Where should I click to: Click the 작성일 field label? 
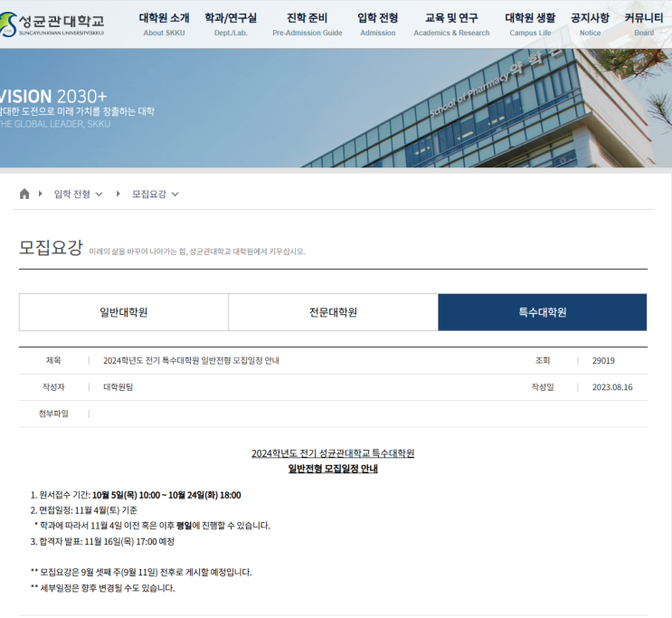pos(543,387)
